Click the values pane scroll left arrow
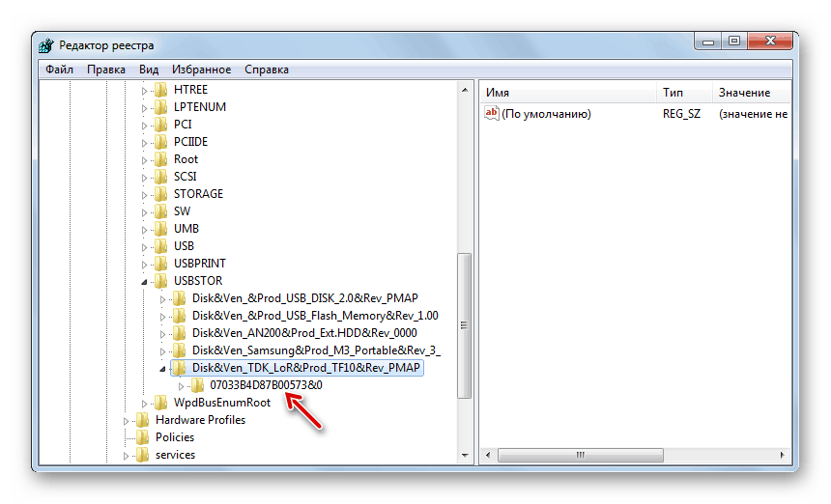 488,456
